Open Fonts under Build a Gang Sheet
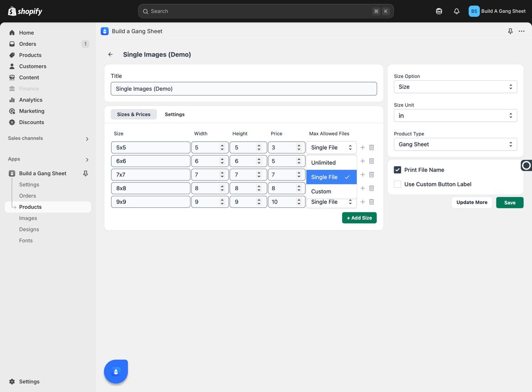Screen dimensions: 532x392 26,240
